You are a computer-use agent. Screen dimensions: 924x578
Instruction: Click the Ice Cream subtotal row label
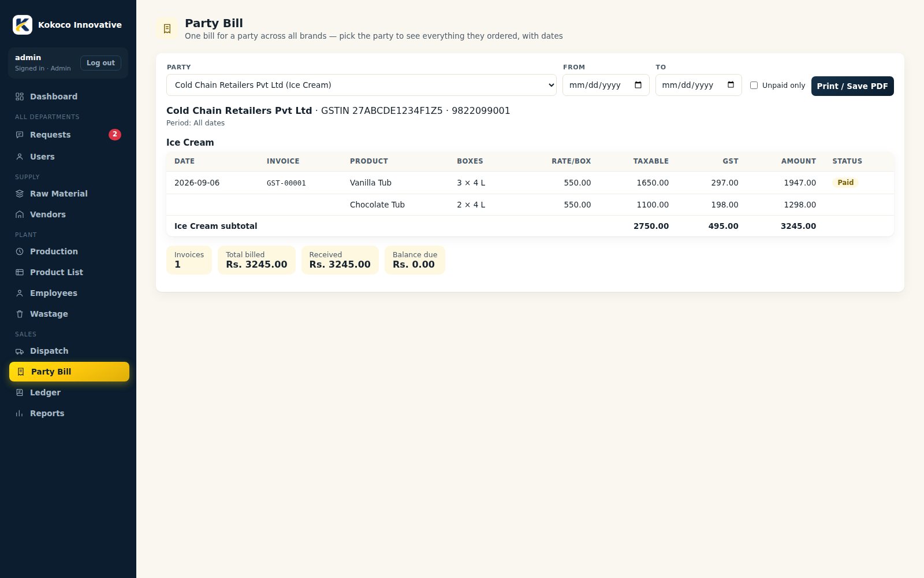point(216,226)
